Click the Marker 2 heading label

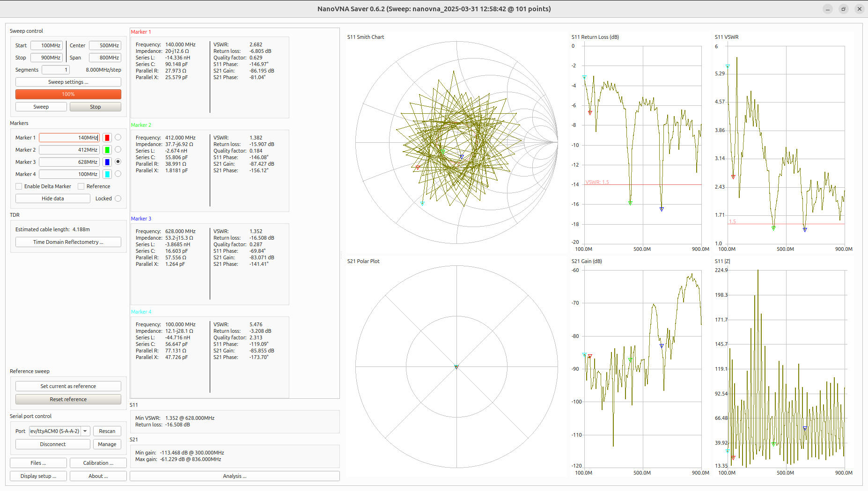[x=141, y=125]
